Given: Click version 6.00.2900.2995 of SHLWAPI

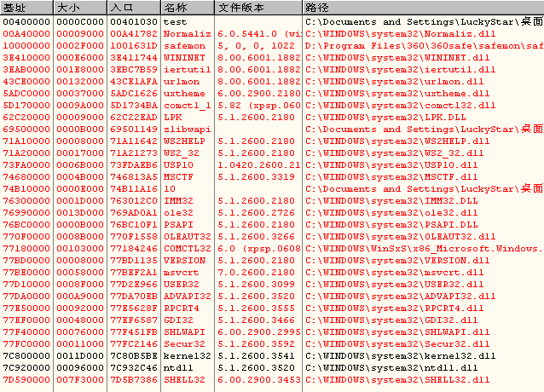Looking at the screenshot, I should click(259, 332).
